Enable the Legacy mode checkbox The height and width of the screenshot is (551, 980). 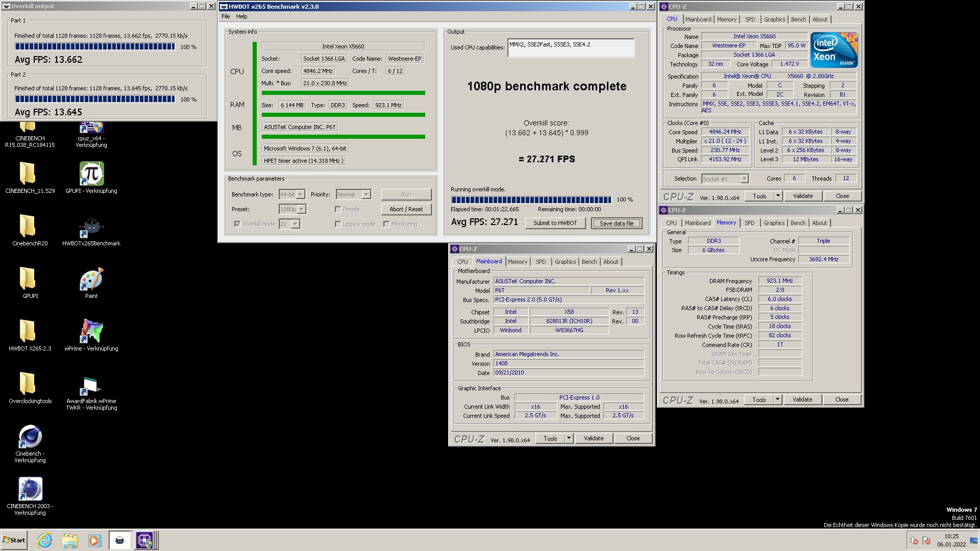click(x=338, y=224)
